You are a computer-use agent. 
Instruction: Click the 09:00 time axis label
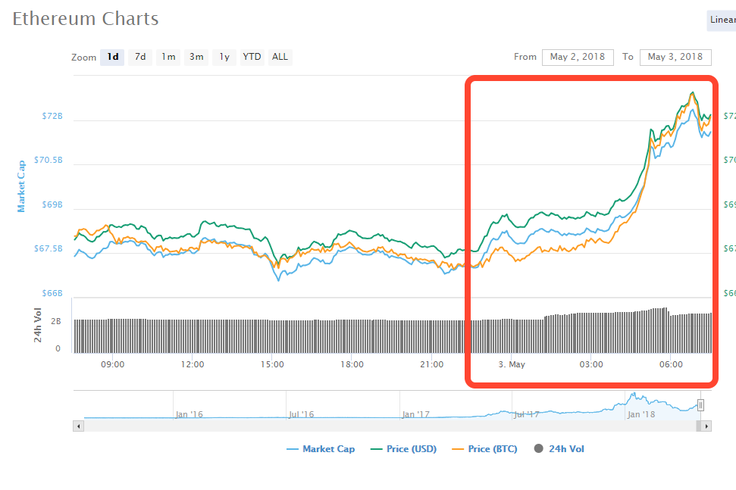tap(113, 365)
